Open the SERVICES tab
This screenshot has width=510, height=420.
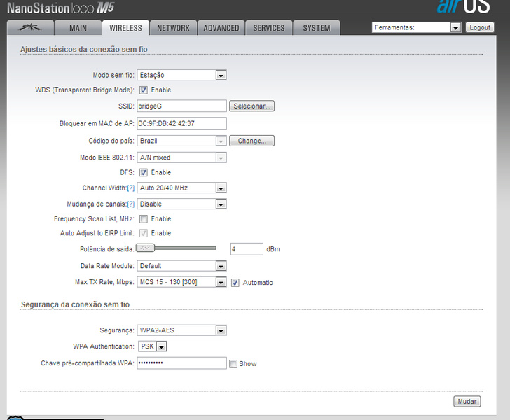click(269, 27)
